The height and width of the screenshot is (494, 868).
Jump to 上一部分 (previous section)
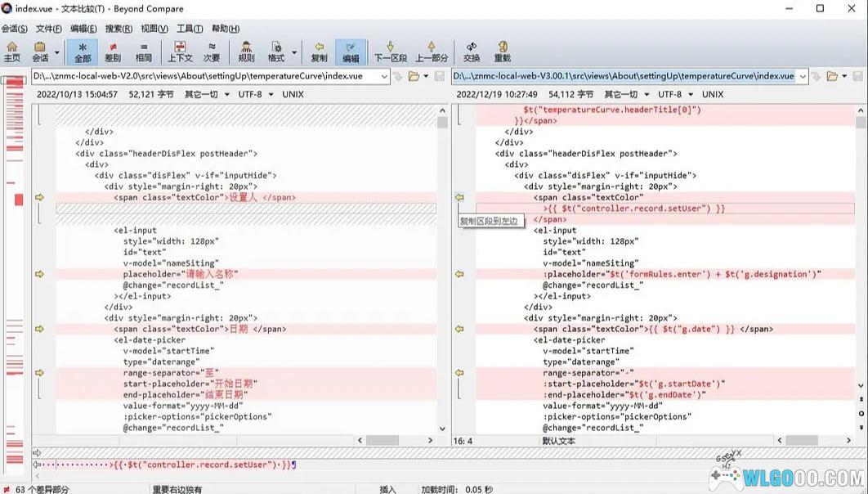[x=432, y=52]
